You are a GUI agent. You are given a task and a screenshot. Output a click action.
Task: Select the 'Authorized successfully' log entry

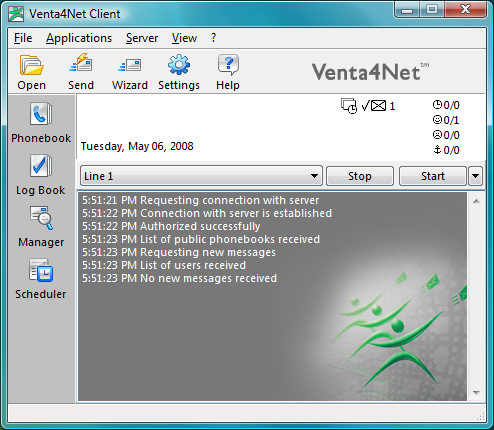(x=171, y=226)
